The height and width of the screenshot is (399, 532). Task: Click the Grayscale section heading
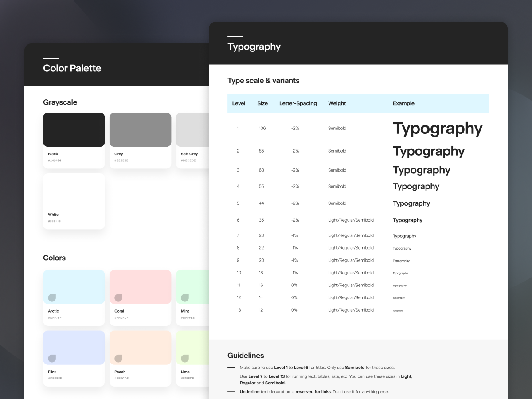pos(60,102)
